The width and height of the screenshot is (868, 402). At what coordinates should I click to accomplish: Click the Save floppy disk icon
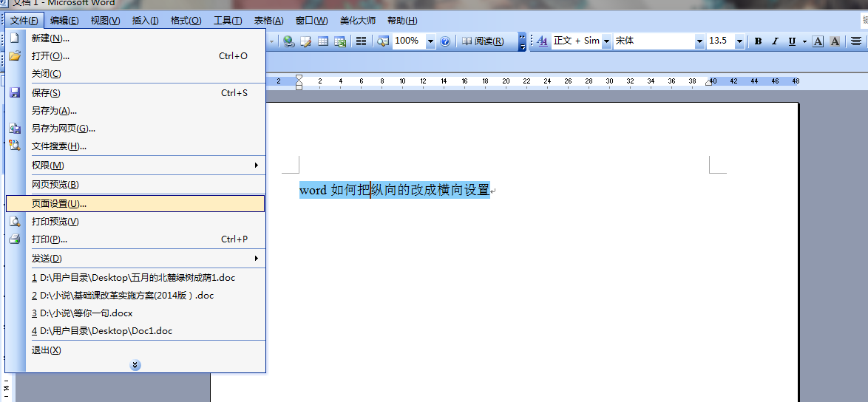click(15, 92)
